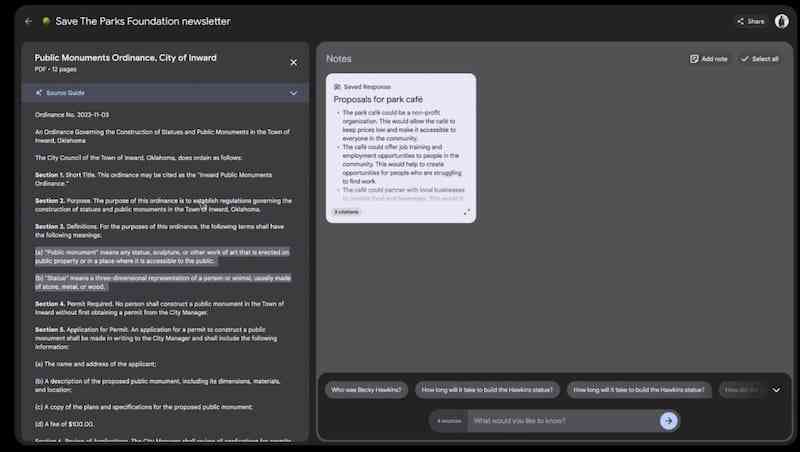
Task: Submit the question with the arrow button
Action: pos(668,421)
